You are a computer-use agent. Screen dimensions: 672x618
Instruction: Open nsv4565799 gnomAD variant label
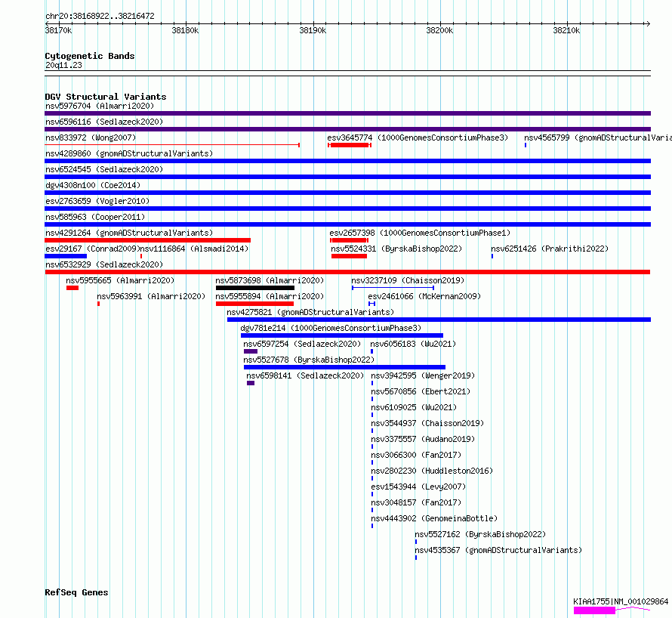coord(598,138)
